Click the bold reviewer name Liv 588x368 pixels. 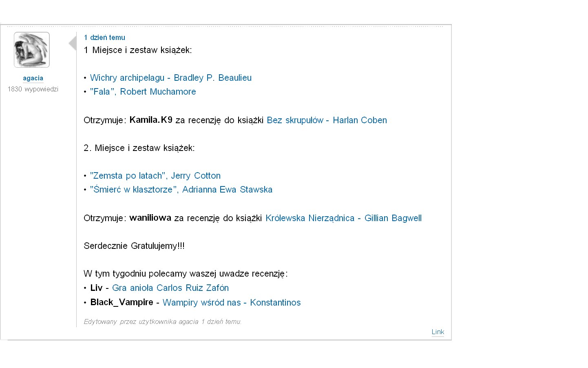[96, 288]
